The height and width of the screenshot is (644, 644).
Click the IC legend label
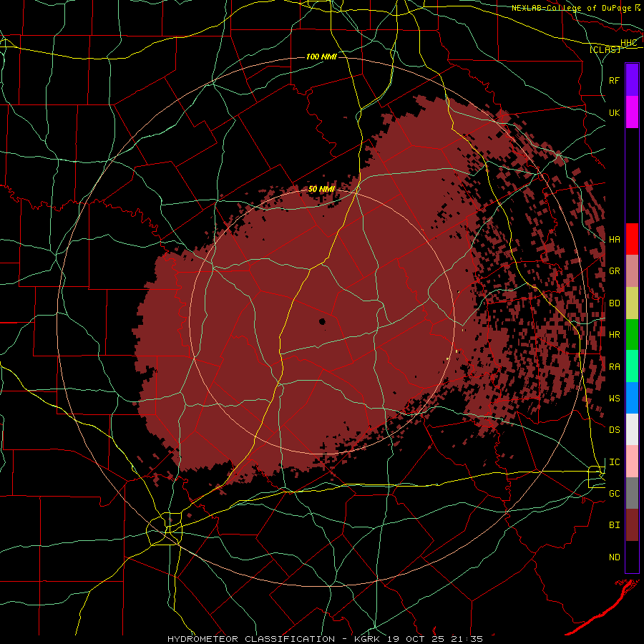(615, 462)
